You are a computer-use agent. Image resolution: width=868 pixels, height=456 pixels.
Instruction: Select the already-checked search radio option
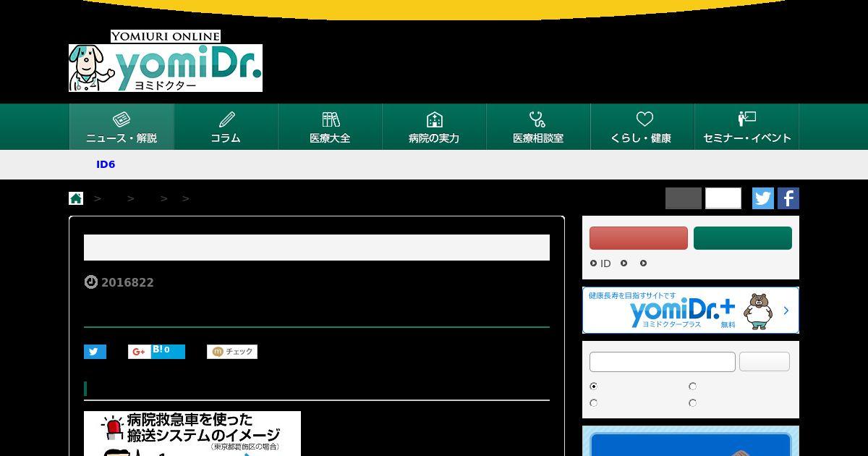click(594, 387)
